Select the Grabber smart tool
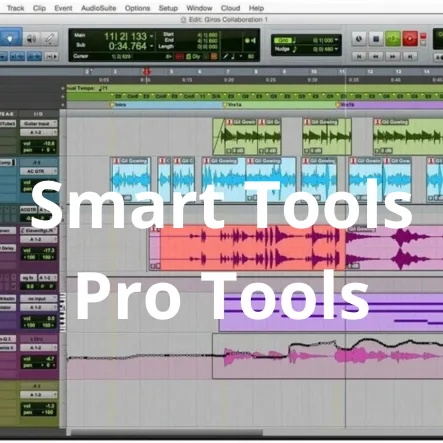The height and width of the screenshot is (443, 443). point(10,39)
